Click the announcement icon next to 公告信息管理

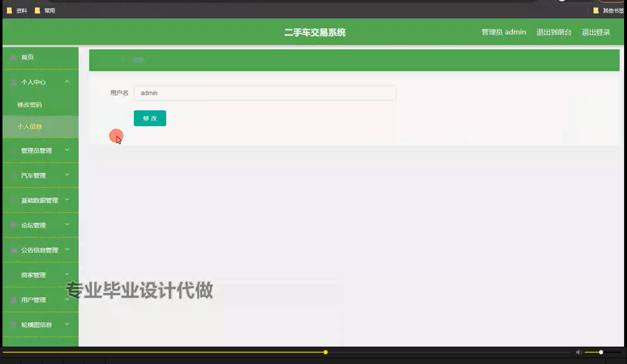(13, 250)
